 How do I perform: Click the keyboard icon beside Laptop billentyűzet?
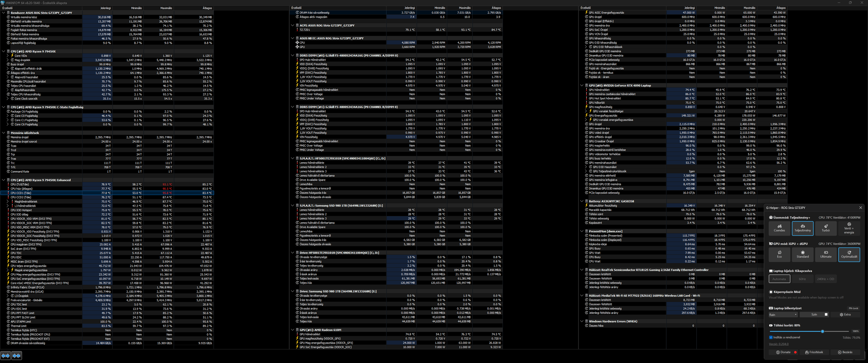tap(771, 308)
